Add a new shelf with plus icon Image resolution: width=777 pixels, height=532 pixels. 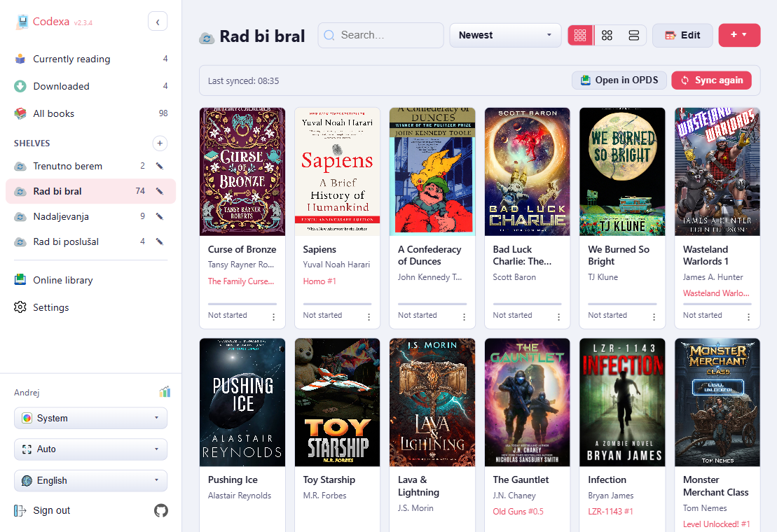(160, 143)
